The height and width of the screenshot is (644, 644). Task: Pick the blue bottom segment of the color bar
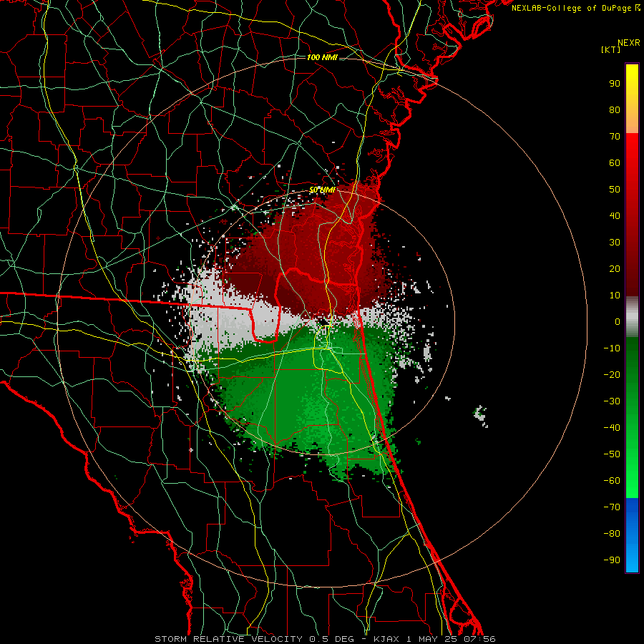point(632,535)
